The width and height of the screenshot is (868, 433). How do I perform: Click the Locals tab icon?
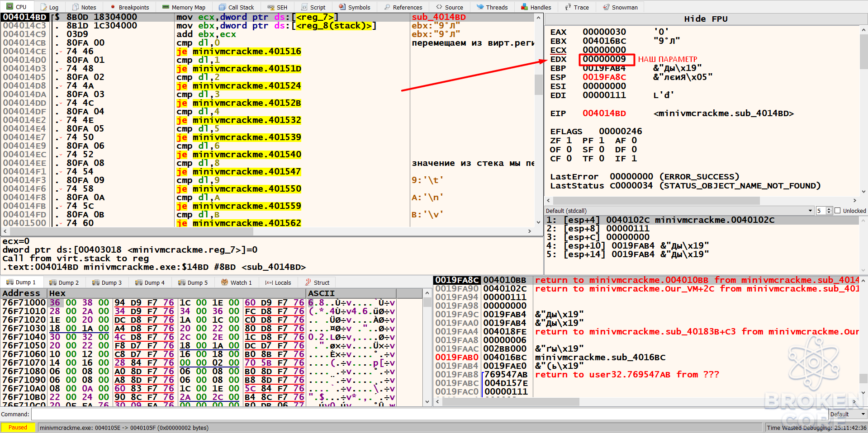click(269, 282)
